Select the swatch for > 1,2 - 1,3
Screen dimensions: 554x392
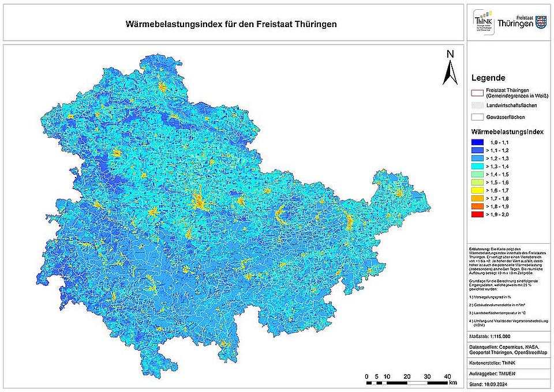pos(477,159)
